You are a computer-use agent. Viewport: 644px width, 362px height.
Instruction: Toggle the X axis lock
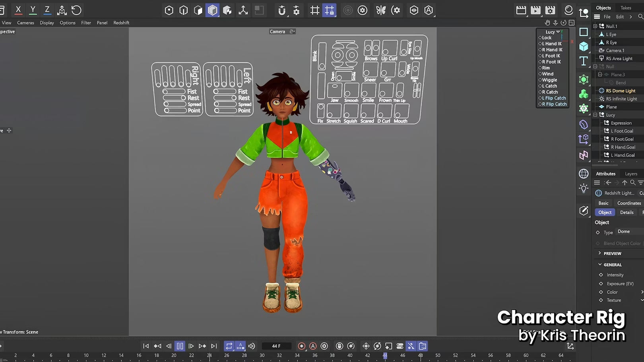tap(18, 10)
